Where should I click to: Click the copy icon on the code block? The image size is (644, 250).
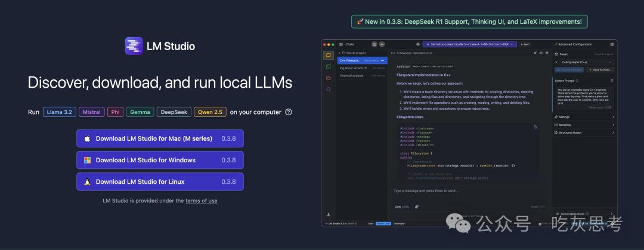click(x=535, y=127)
